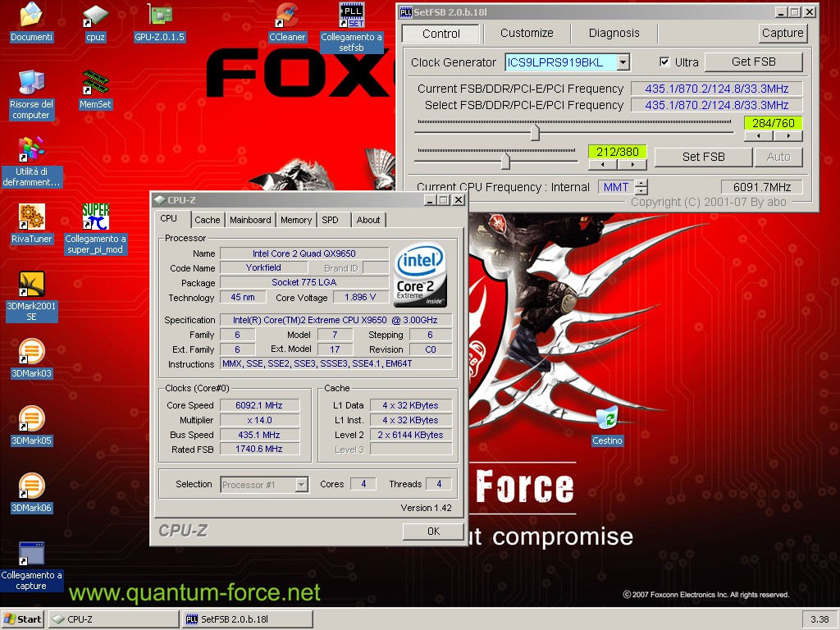Click the Bus Speed value 435.1 MHz
The image size is (840, 630).
pos(259,435)
